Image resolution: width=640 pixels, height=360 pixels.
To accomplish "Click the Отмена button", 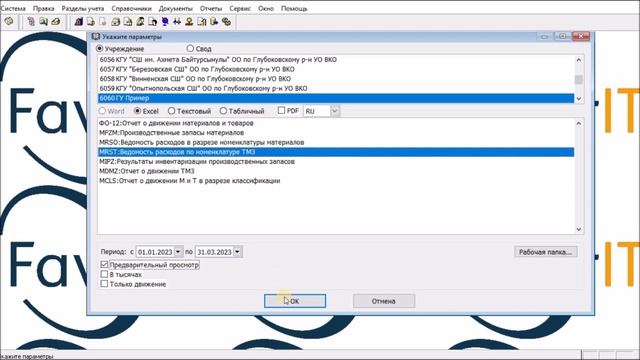I will [x=384, y=301].
